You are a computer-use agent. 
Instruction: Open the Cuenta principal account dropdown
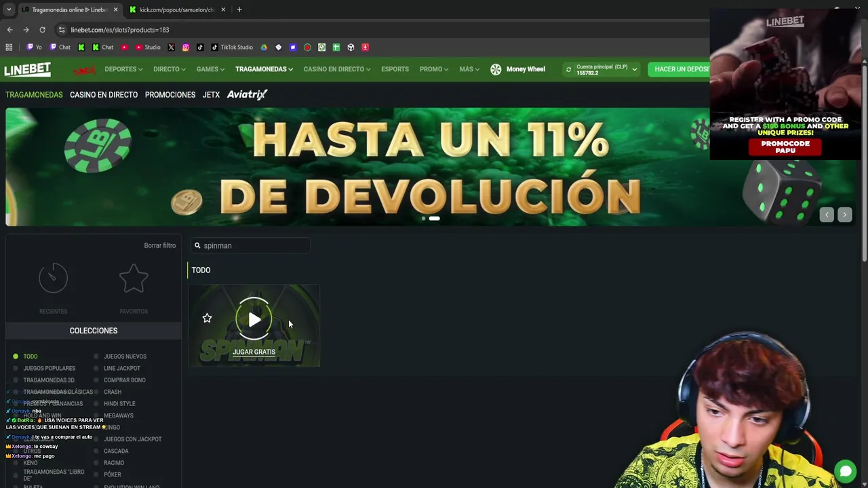602,69
